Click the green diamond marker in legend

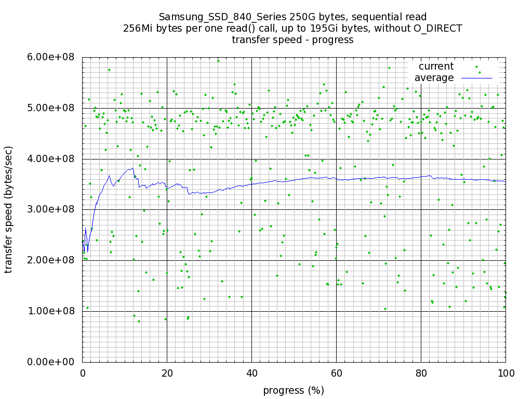click(x=477, y=67)
